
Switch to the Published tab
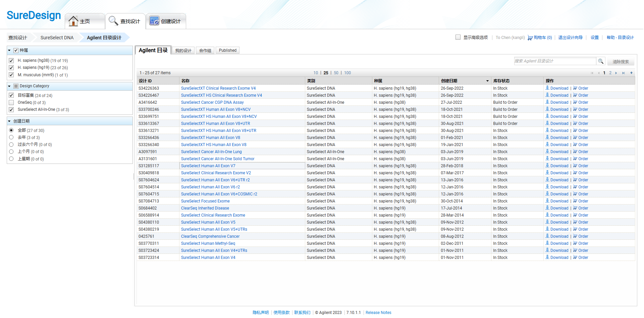pos(228,50)
